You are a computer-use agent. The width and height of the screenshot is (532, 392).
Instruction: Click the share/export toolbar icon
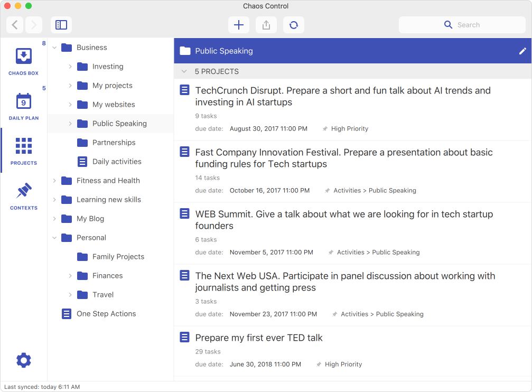click(266, 25)
